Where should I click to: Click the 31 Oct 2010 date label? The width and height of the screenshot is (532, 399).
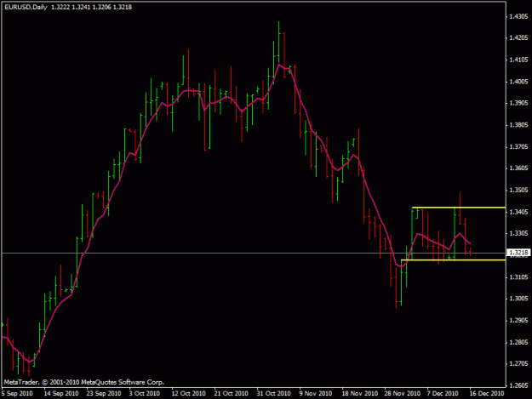point(273,394)
